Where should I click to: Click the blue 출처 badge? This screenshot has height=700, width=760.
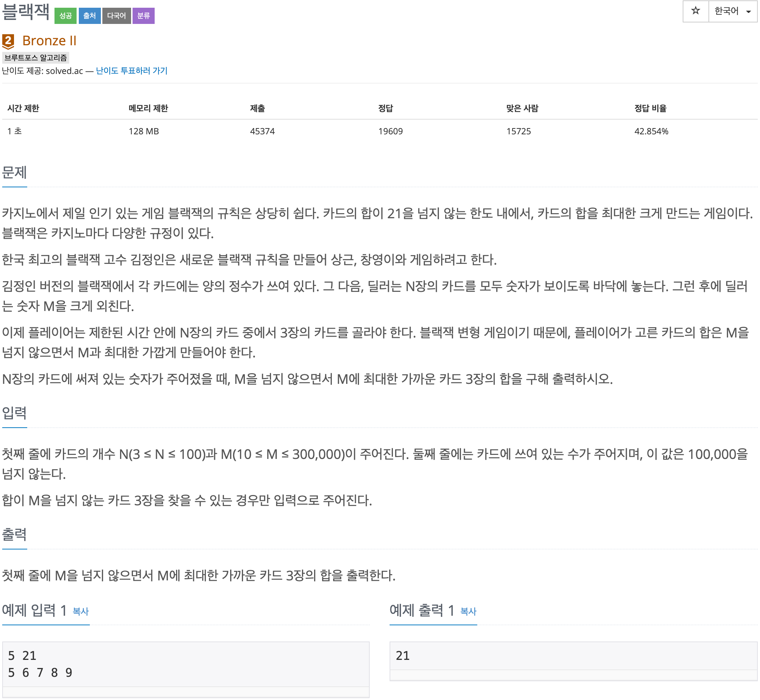pyautogui.click(x=89, y=16)
